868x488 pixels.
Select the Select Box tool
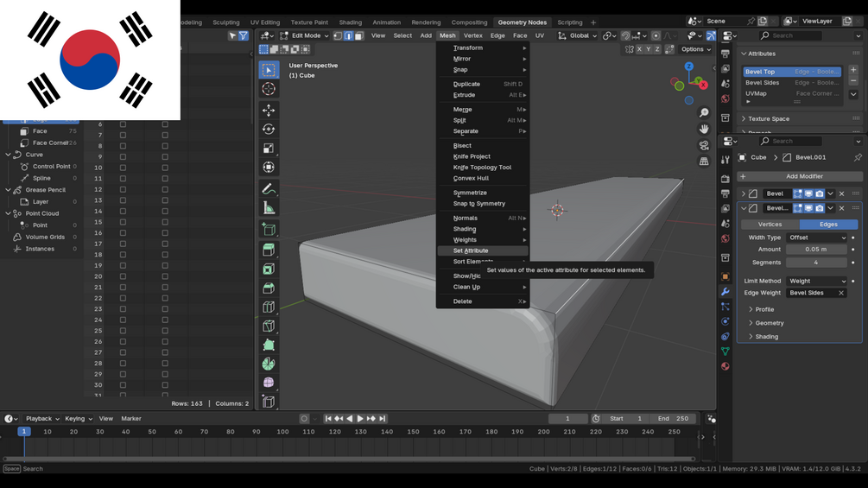(269, 70)
